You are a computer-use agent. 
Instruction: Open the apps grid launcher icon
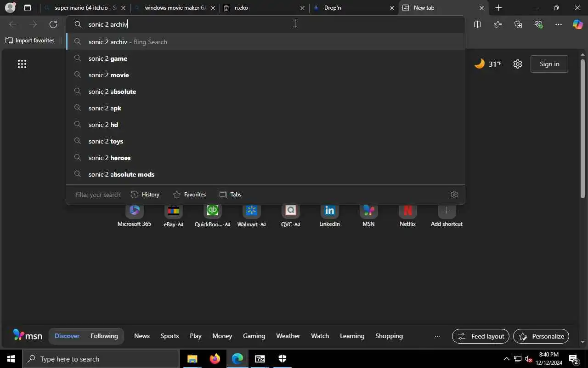22,64
